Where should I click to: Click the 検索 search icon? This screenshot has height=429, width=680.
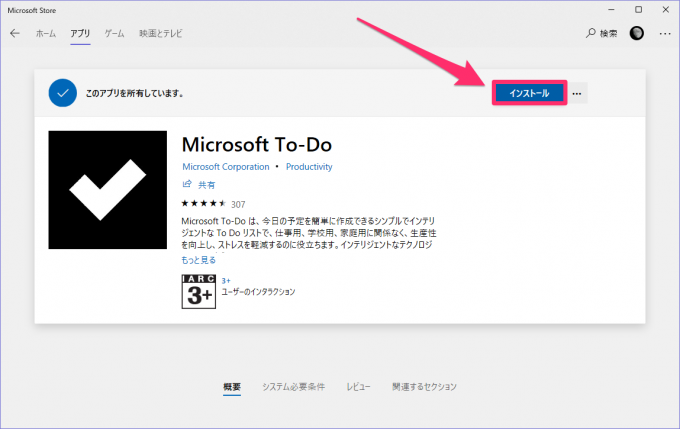(x=590, y=33)
